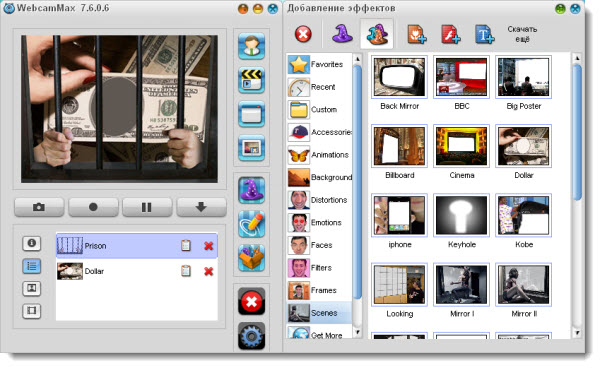Add a Flash effect with plus icon
This screenshot has width=600, height=368.
click(x=450, y=34)
